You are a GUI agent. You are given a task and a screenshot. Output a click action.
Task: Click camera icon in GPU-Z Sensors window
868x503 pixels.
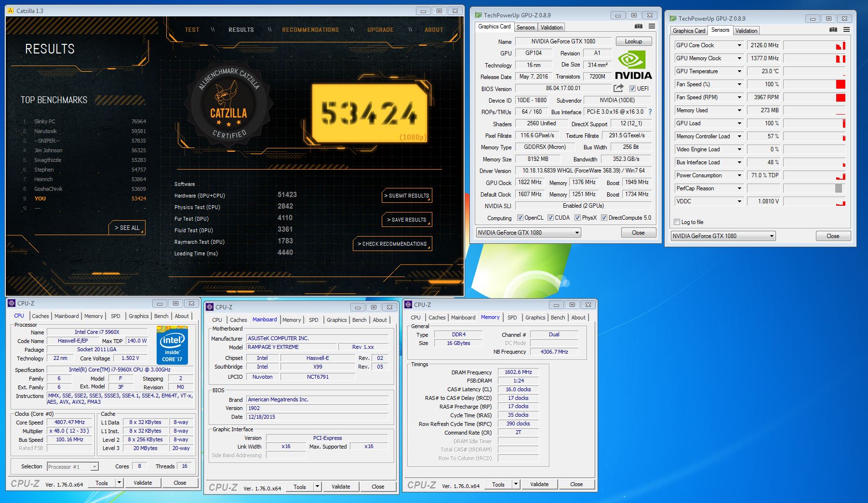point(833,30)
